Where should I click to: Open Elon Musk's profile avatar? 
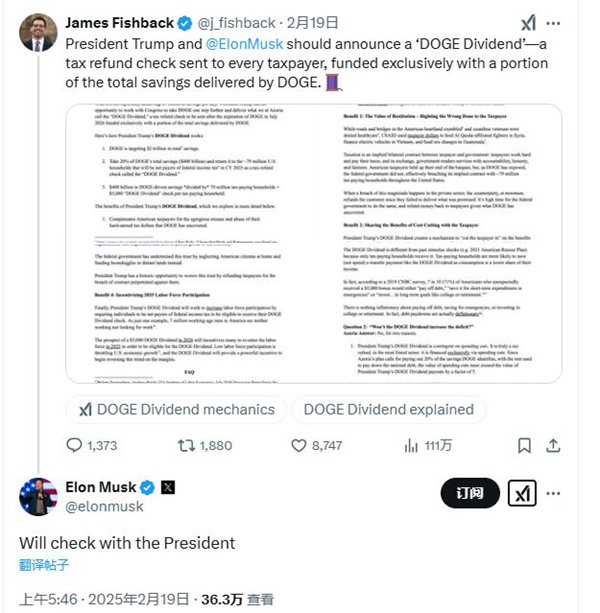(39, 498)
